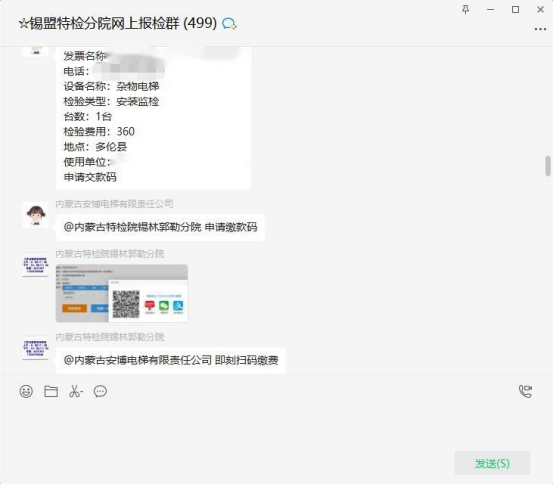Open chat history bubble icon
The image size is (554, 485).
coord(100,391)
